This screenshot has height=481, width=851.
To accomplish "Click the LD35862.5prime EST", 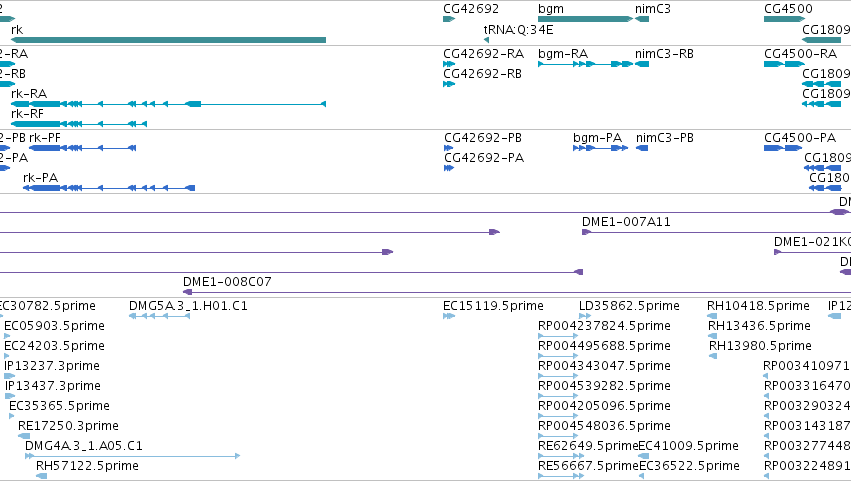I will coord(585,316).
